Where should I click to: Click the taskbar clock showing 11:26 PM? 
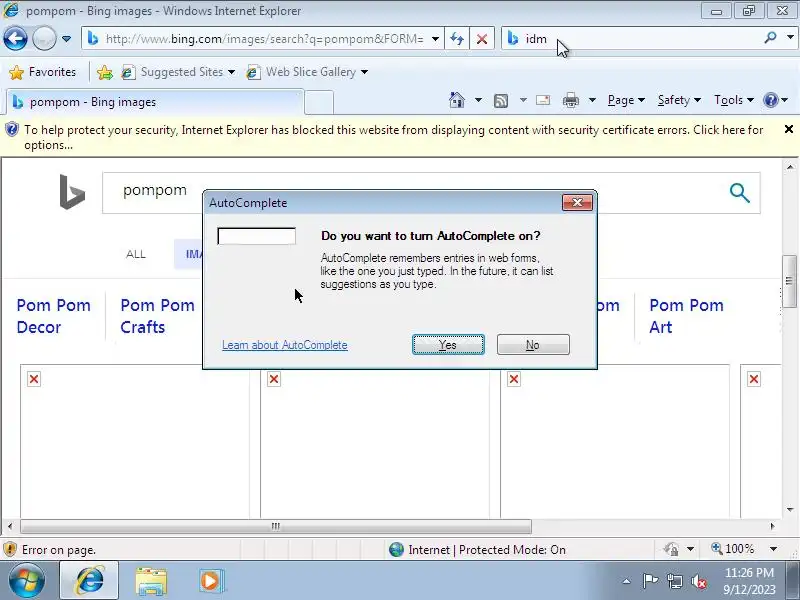pos(749,581)
